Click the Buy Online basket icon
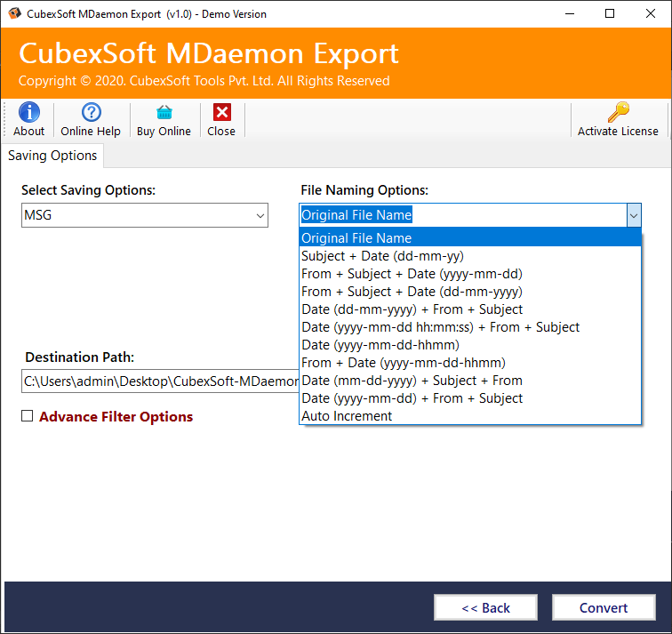672x634 pixels. click(164, 113)
